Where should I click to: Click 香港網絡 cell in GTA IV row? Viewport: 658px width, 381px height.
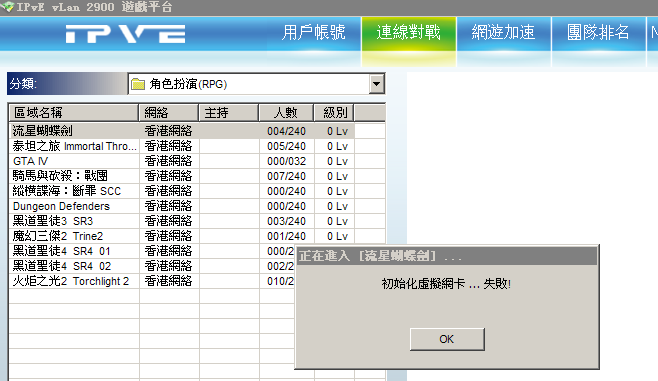[x=169, y=161]
